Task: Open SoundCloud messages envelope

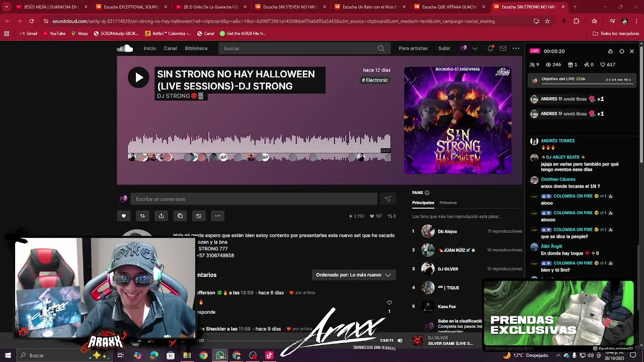Action: click(503, 48)
